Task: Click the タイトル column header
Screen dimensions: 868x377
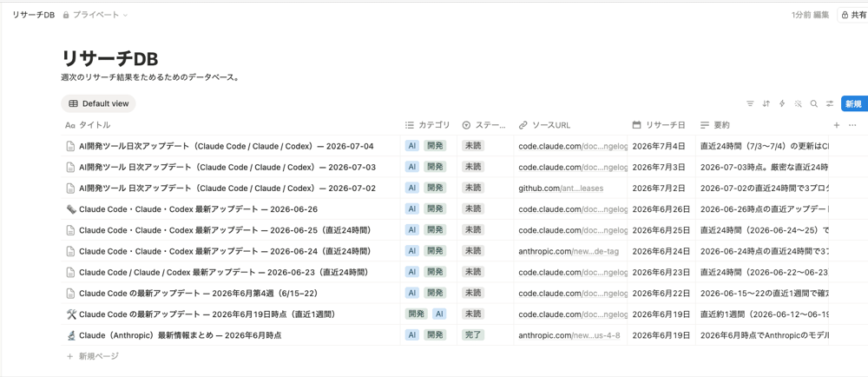Action: pos(230,125)
